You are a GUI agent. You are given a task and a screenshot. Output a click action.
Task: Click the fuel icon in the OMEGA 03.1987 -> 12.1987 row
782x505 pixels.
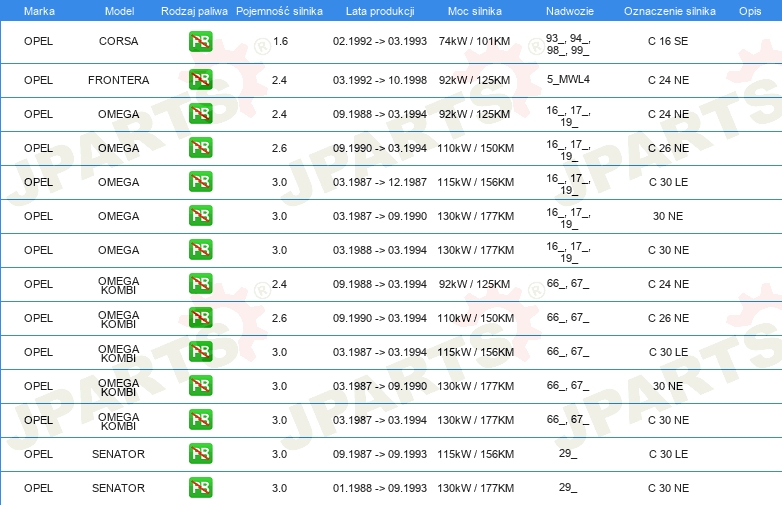[x=200, y=181]
